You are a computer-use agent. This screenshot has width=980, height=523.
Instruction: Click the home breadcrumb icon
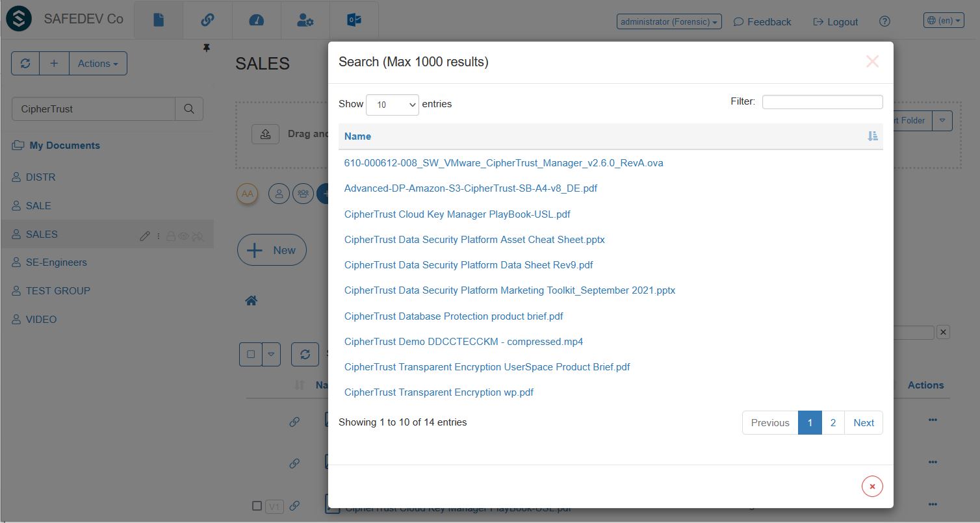pos(251,300)
